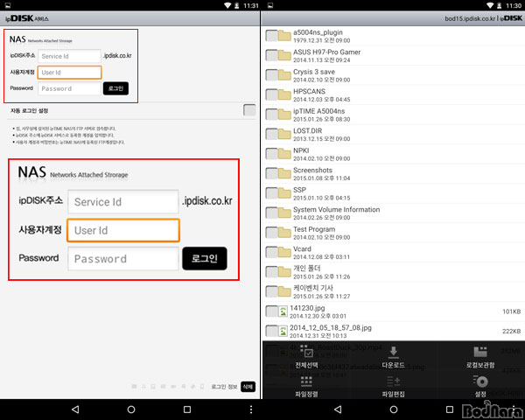Tick the System Volume Information checkbox
This screenshot has height=420, width=525.
271,213
